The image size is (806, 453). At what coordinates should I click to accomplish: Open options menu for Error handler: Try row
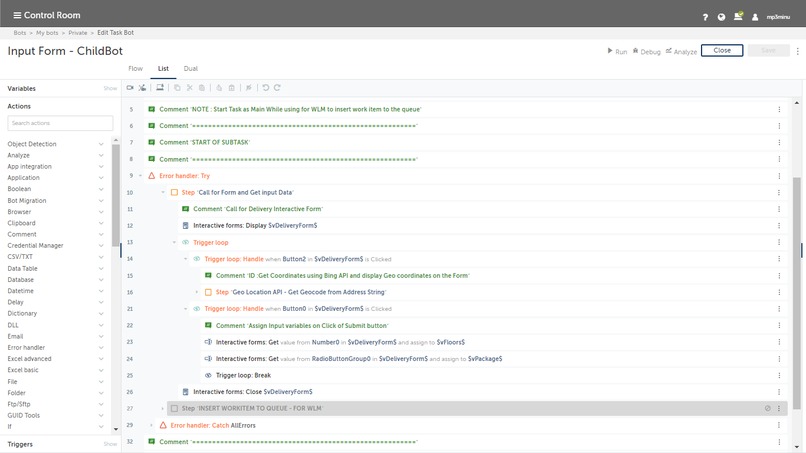(x=779, y=176)
